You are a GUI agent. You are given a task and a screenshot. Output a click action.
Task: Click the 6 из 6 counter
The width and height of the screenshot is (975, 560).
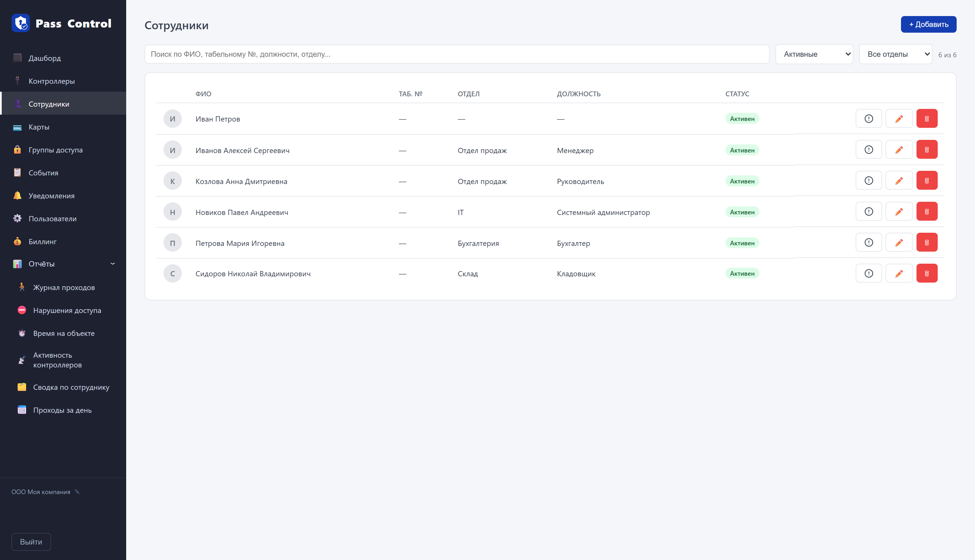click(947, 55)
